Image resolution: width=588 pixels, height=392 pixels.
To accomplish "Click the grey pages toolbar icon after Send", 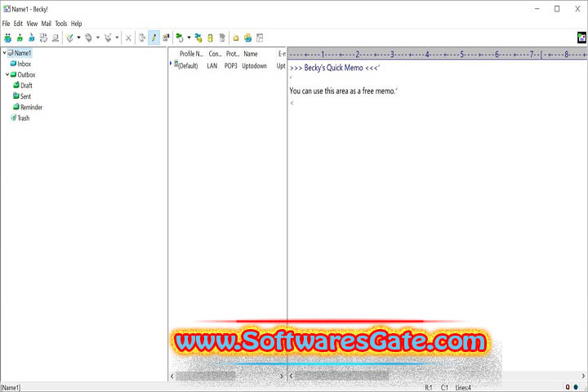I will pos(43,38).
